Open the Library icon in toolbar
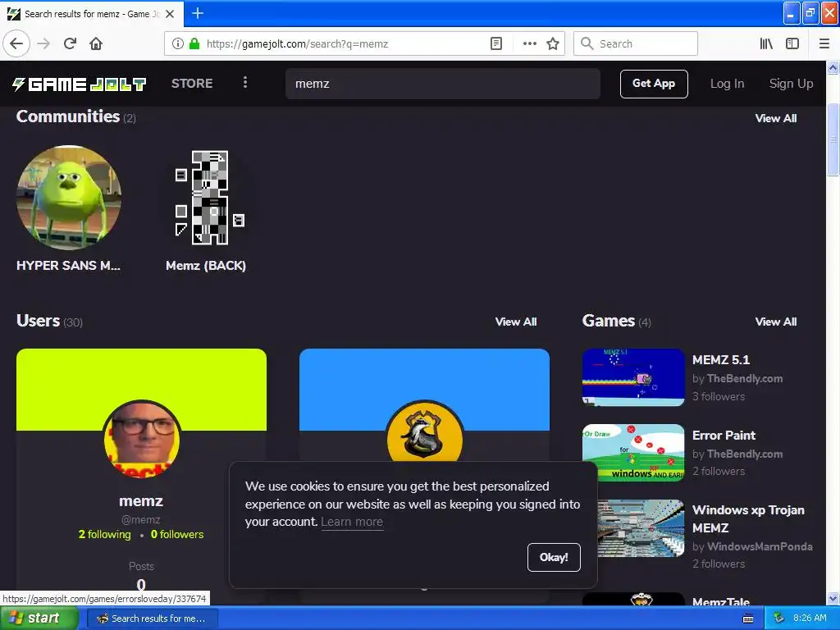 [x=766, y=43]
